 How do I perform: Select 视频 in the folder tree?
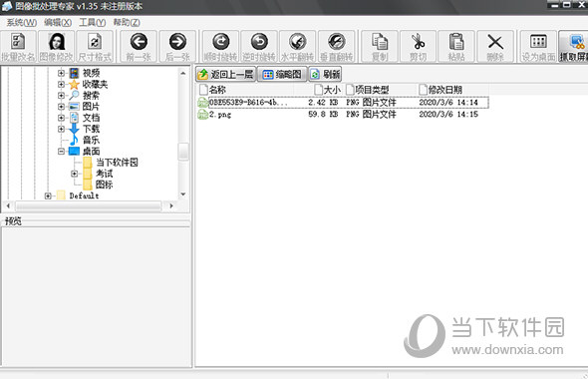coord(91,73)
